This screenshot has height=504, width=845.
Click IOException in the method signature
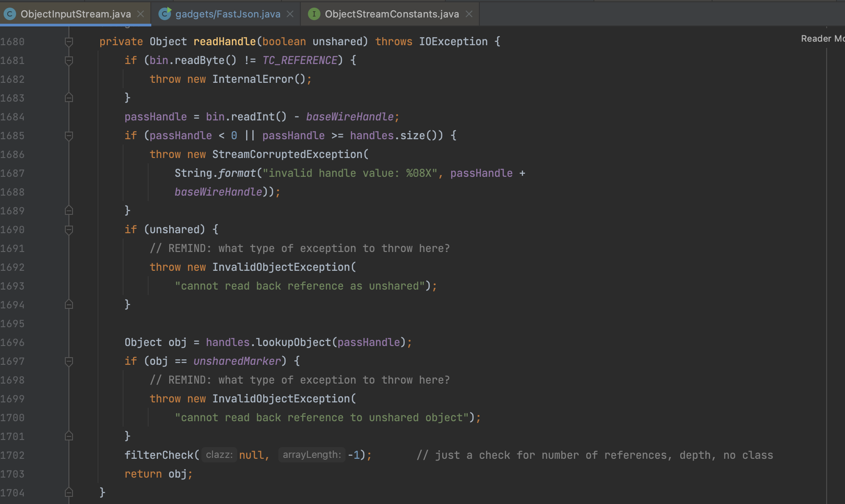pos(453,42)
